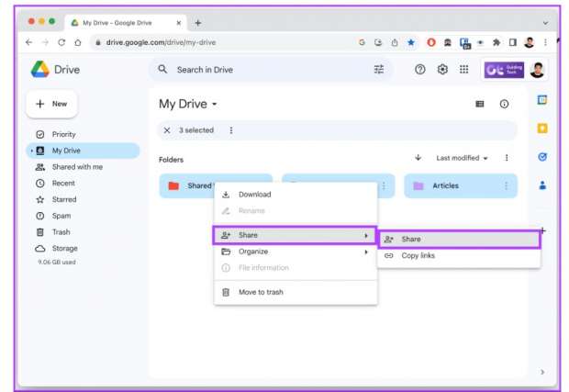The image size is (569, 392).
Task: Open Google Keep side panel icon
Action: tap(542, 129)
